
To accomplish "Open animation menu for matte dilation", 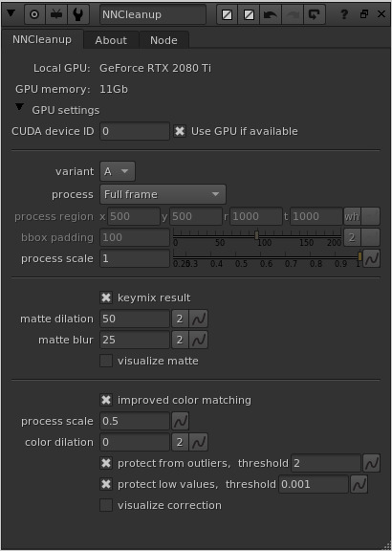I will [199, 319].
